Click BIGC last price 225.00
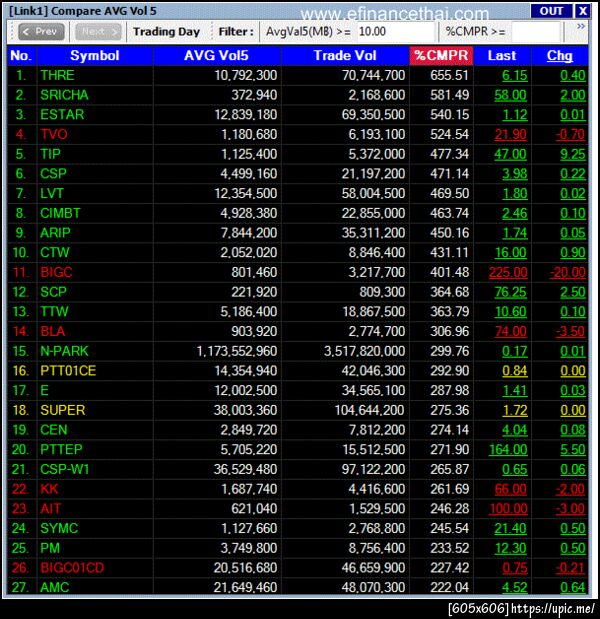The image size is (600, 619). click(x=508, y=272)
